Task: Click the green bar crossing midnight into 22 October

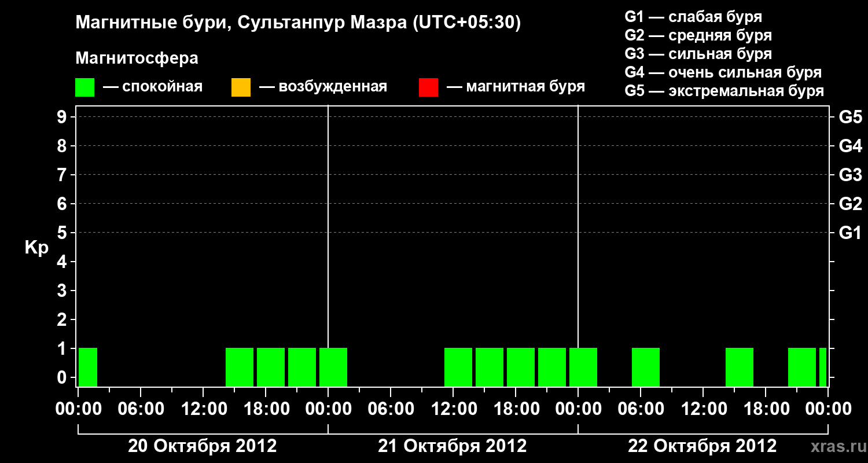Action: 583,367
